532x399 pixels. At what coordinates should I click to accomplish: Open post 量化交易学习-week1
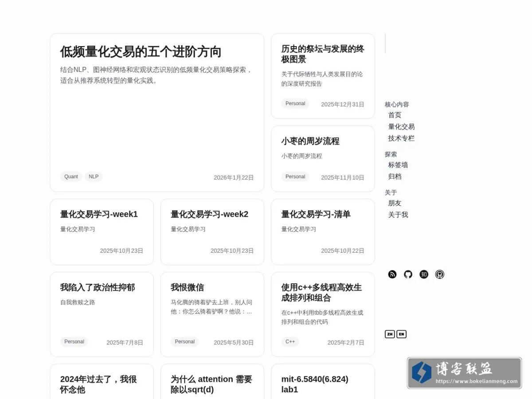click(99, 214)
